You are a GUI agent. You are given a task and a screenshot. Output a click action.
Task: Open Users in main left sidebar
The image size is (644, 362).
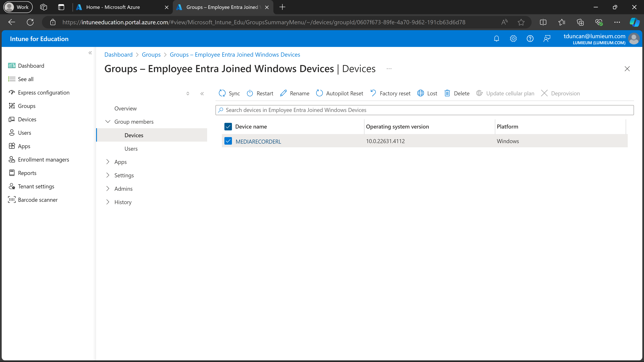[x=24, y=133]
